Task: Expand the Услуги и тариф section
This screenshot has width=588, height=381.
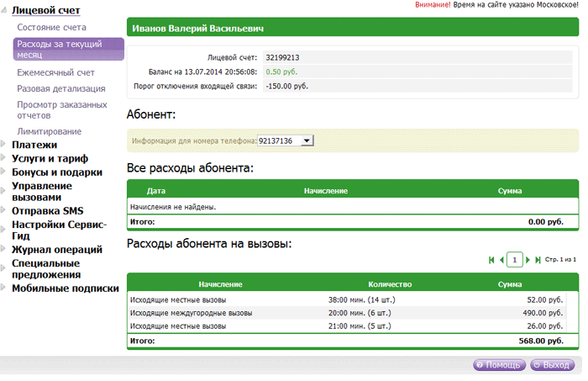Action: (x=50, y=158)
